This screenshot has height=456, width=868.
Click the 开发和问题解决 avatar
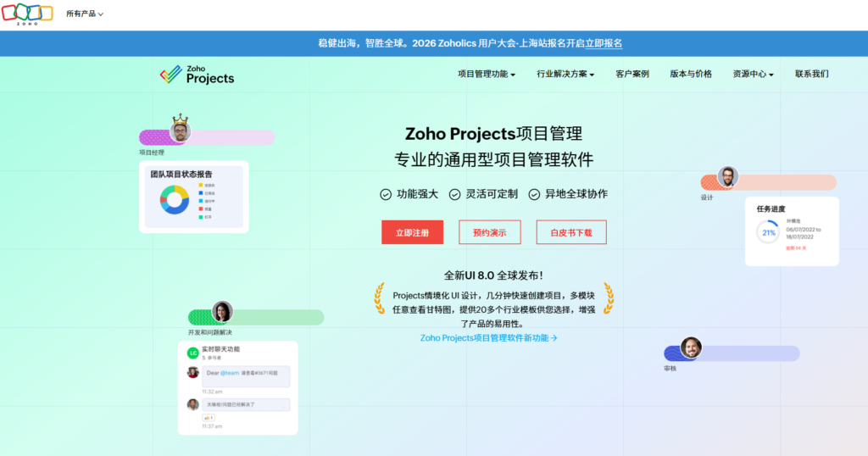pyautogui.click(x=222, y=312)
